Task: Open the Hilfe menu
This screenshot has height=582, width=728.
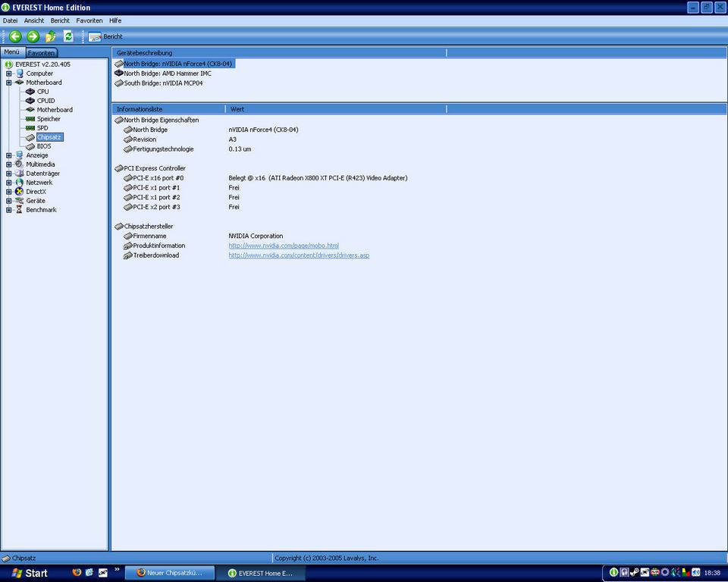Action: (x=115, y=20)
